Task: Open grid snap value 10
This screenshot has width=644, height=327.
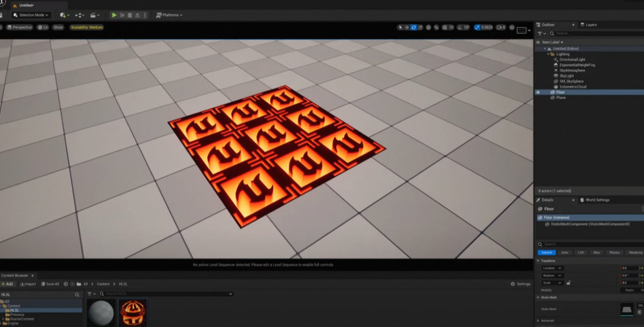Action: [451, 27]
